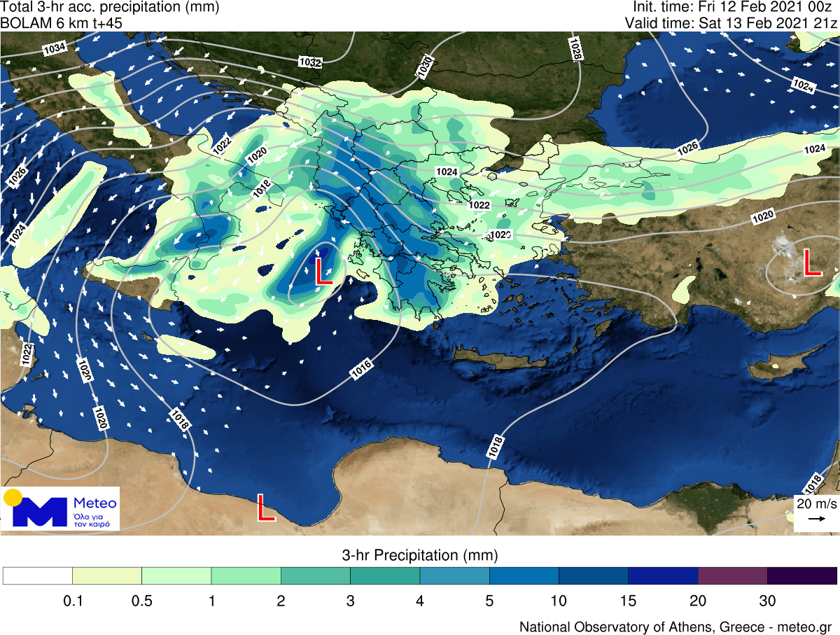Click the 1028 isobar label
Image resolution: width=840 pixels, height=635 pixels.
575,48
